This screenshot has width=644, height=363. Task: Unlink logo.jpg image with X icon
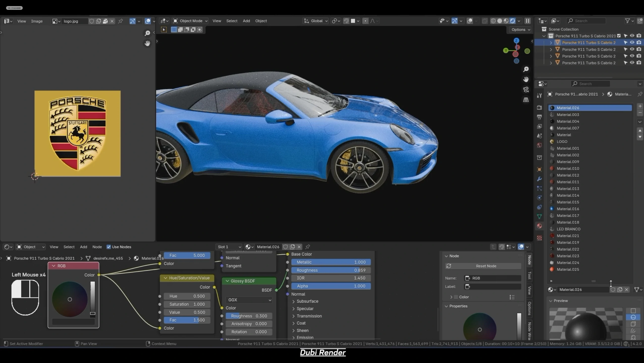(x=112, y=21)
